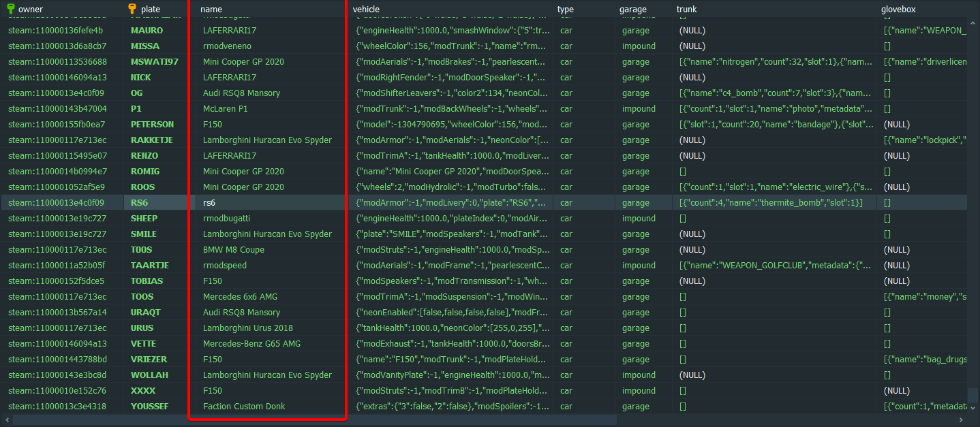Select the McLaren P1 name cell
The width and height of the screenshot is (980, 427).
(227, 109)
